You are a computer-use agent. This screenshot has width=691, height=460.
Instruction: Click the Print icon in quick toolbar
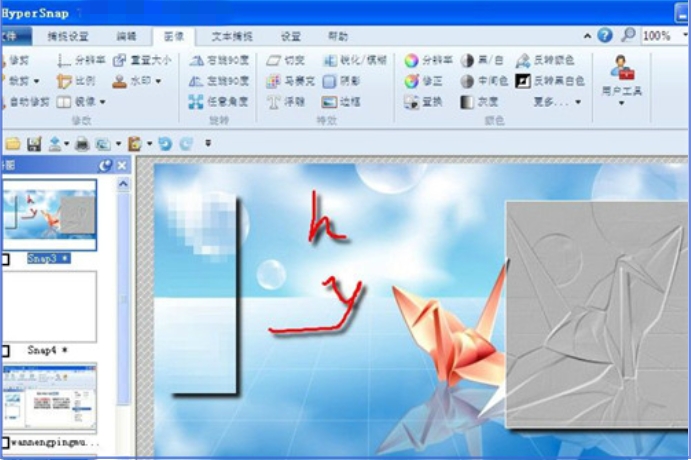(x=82, y=144)
